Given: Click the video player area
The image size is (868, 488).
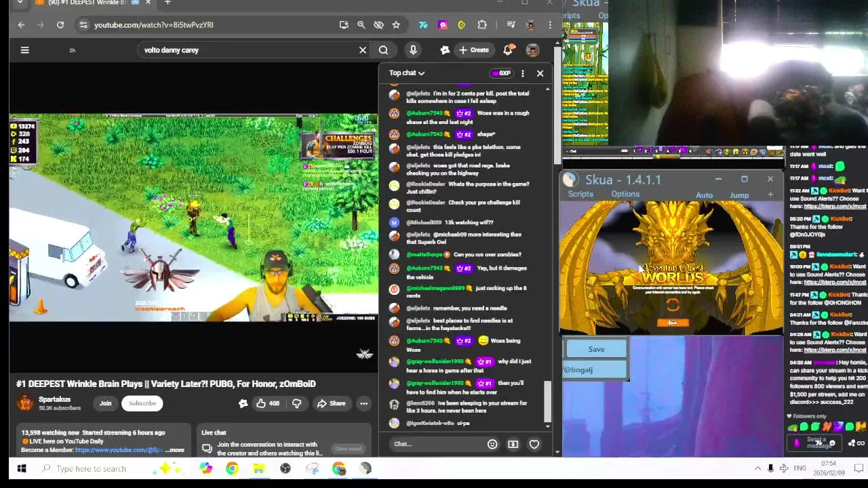Looking at the screenshot, I should coord(194,217).
